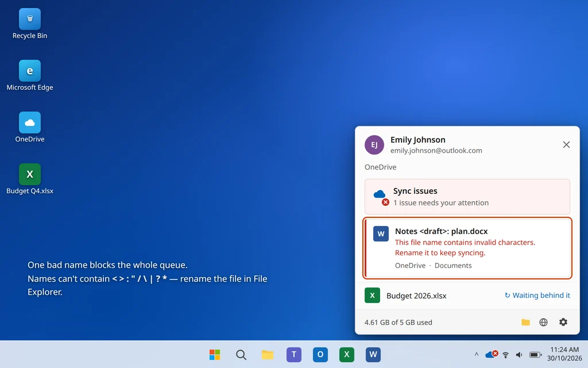Open File Explorer from the taskbar
588x368 pixels.
click(268, 354)
